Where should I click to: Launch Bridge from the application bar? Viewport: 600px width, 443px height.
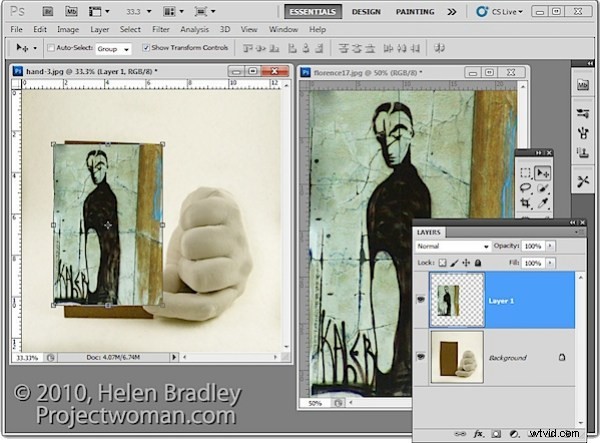47,11
